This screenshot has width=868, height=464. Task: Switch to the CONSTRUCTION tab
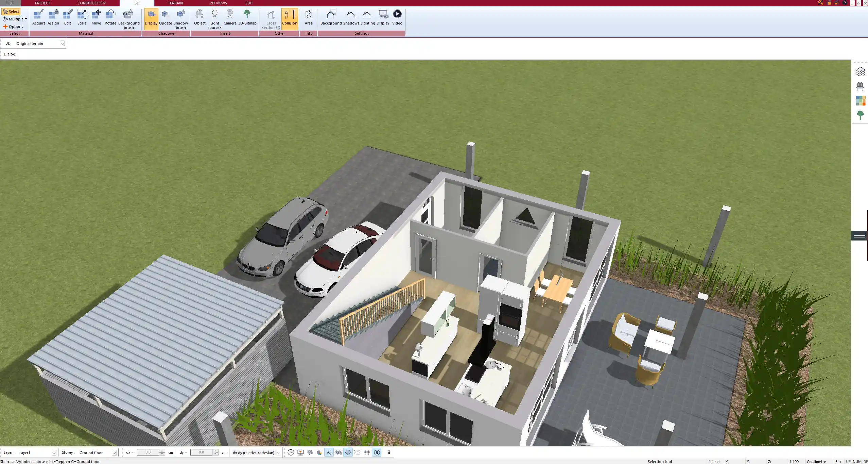[x=91, y=3]
